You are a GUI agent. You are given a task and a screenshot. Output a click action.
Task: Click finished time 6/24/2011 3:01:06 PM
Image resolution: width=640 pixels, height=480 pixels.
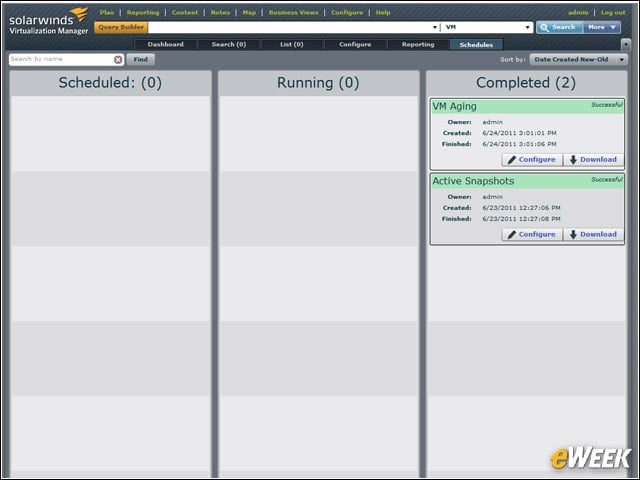click(x=519, y=144)
